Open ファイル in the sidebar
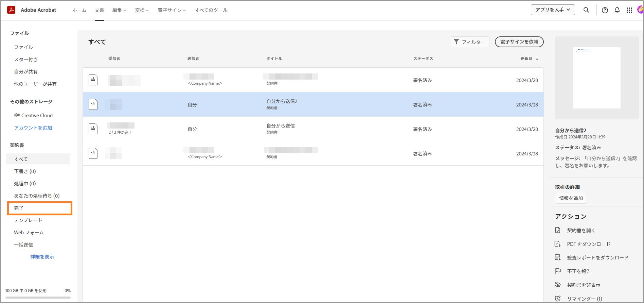The height and width of the screenshot is (303, 644). (x=23, y=47)
